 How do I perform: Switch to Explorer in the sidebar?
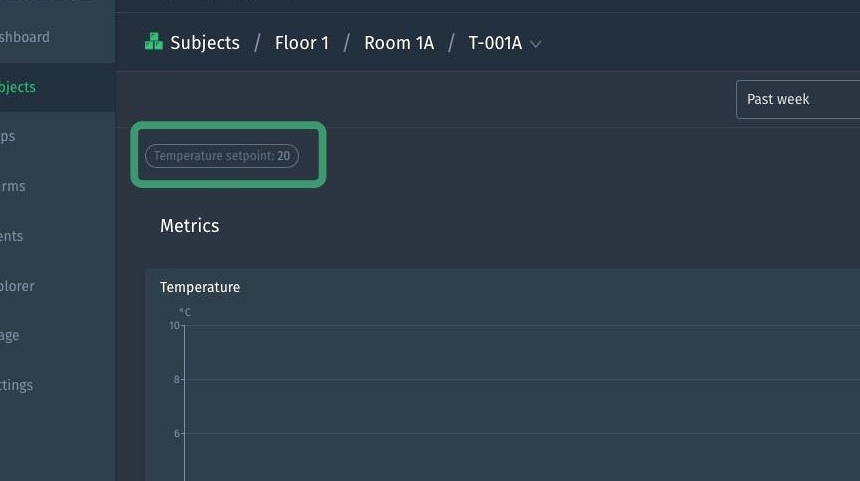click(17, 286)
